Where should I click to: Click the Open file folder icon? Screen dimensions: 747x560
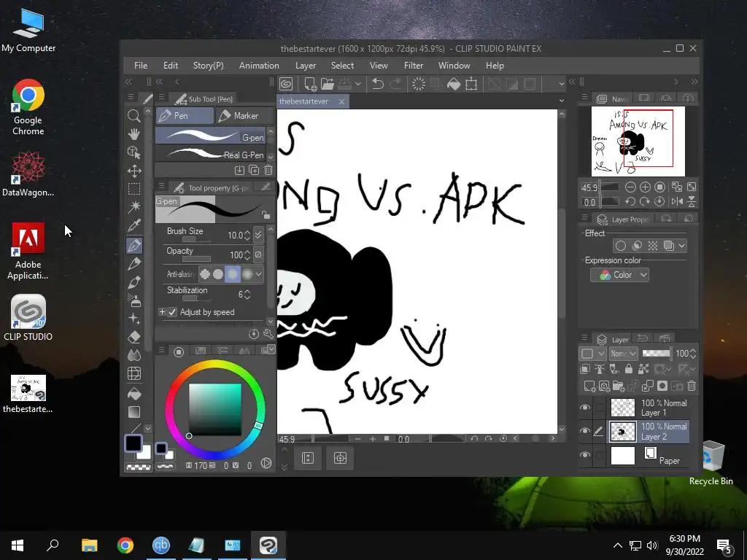328,84
